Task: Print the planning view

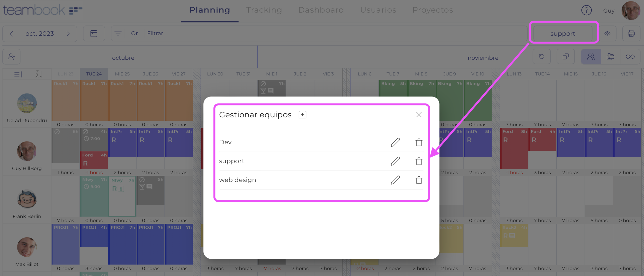Action: click(631, 33)
